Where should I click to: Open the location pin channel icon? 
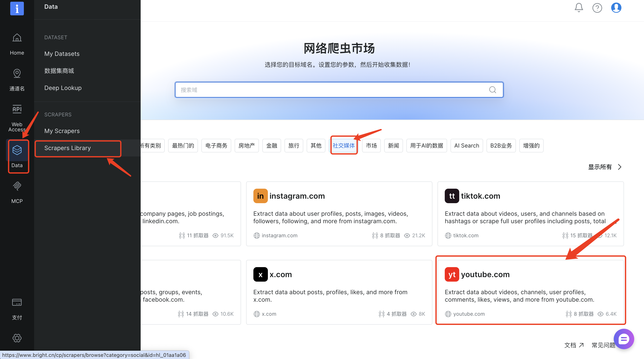[17, 73]
